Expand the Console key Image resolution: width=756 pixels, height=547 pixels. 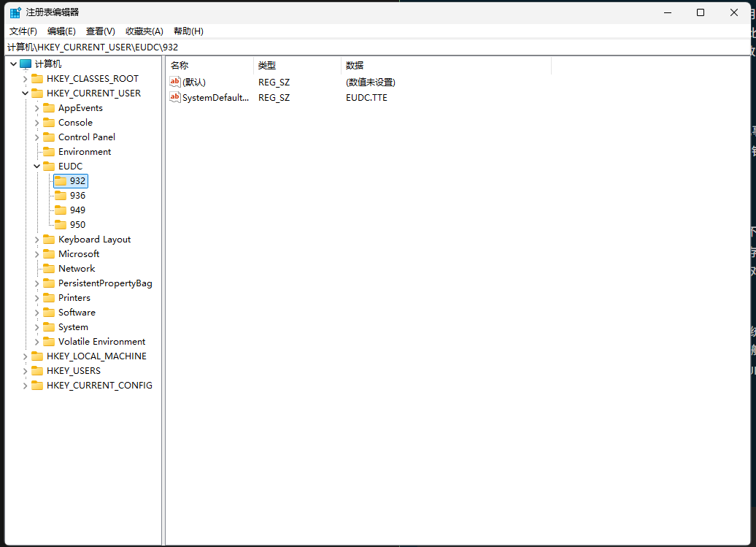click(36, 123)
